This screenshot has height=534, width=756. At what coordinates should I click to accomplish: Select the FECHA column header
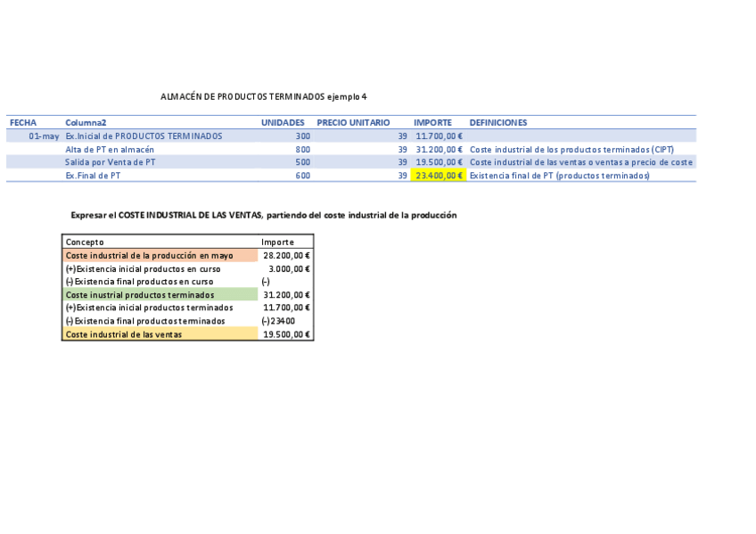click(23, 122)
